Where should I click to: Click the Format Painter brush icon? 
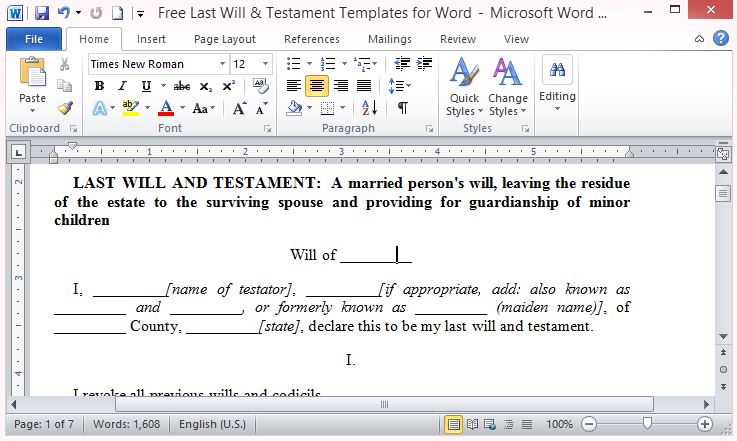coord(65,108)
